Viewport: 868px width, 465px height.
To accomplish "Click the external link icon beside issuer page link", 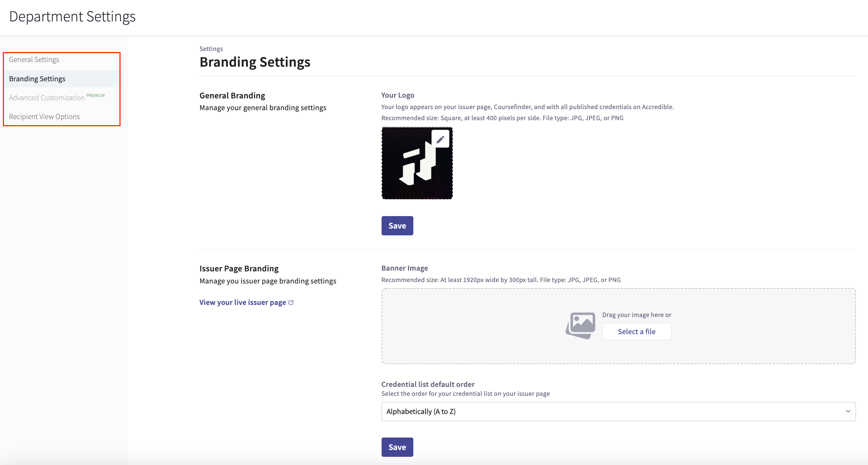I will (x=291, y=302).
